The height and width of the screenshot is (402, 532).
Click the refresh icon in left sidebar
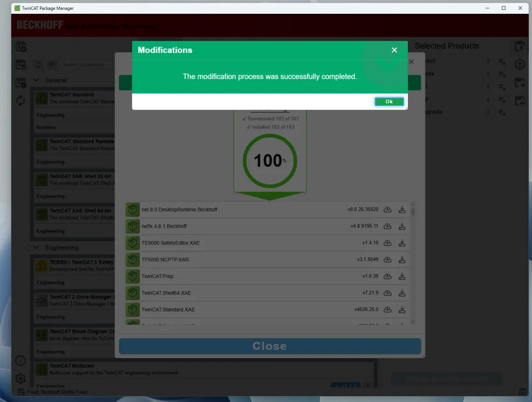click(20, 100)
